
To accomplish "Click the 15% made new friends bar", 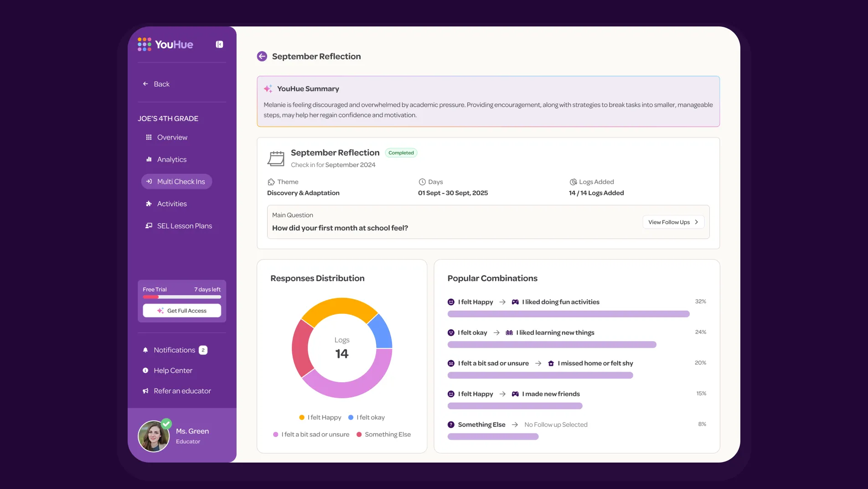I will 515,406.
